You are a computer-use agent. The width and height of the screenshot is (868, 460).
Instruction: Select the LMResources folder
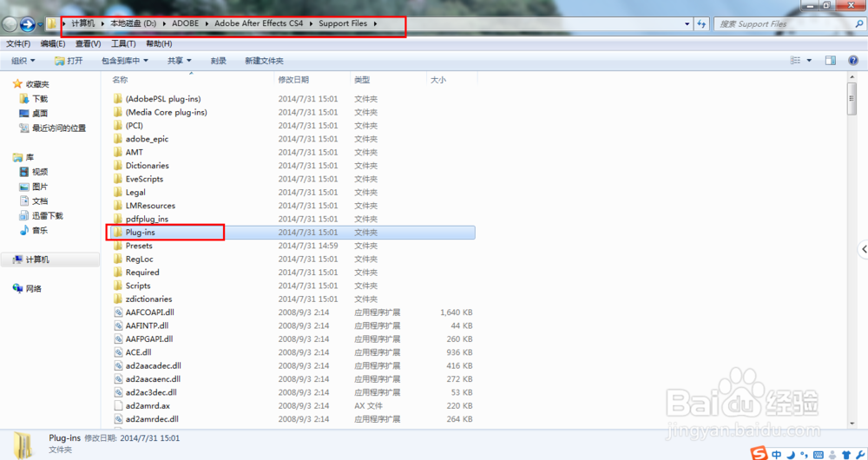[150, 206]
